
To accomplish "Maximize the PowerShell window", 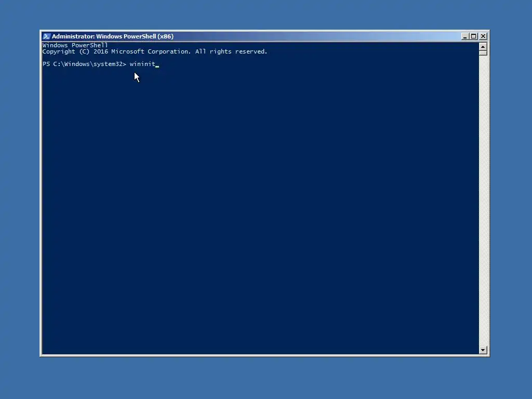I will [474, 36].
